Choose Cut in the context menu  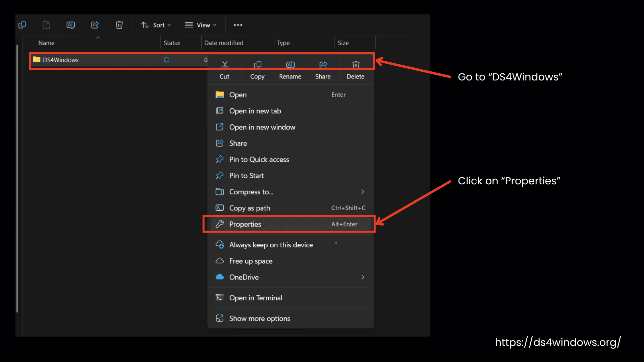coord(224,70)
